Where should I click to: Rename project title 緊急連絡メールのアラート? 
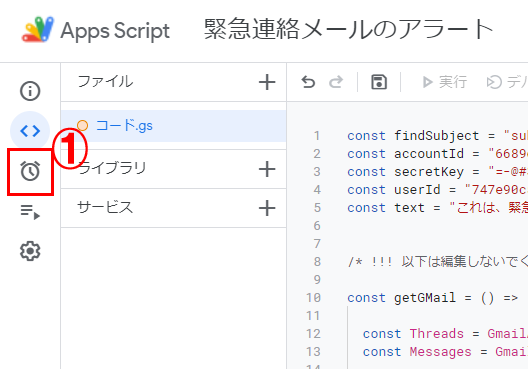(349, 30)
